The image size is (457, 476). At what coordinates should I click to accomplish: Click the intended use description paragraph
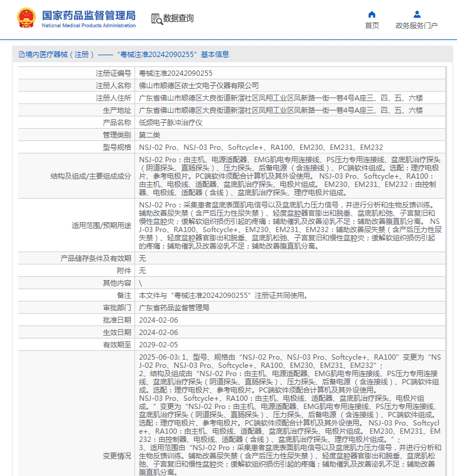290,225
